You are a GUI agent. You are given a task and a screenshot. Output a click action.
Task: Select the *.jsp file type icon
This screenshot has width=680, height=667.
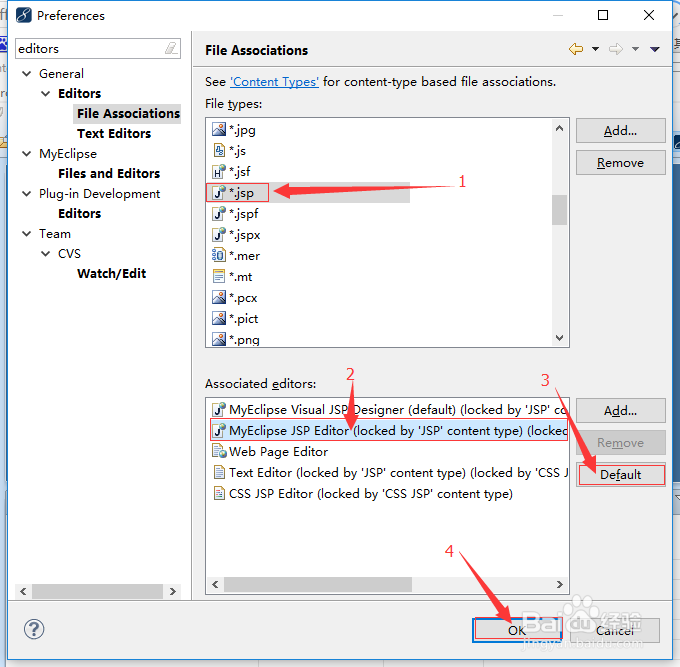[x=219, y=192]
